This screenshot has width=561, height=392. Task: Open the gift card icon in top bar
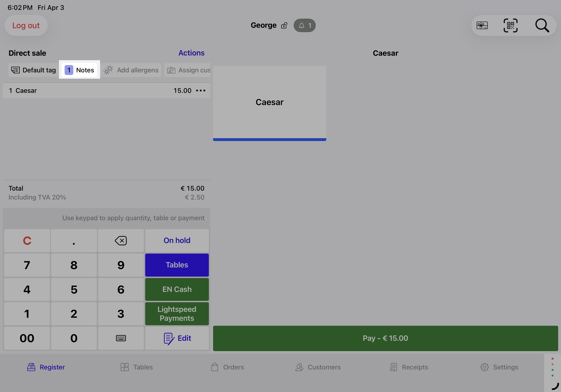[482, 25]
